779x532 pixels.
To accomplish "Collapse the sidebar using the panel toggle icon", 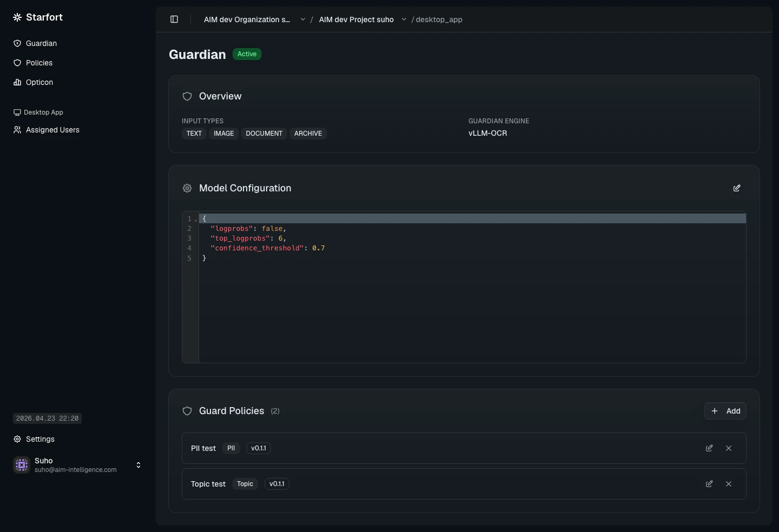I will pyautogui.click(x=174, y=19).
